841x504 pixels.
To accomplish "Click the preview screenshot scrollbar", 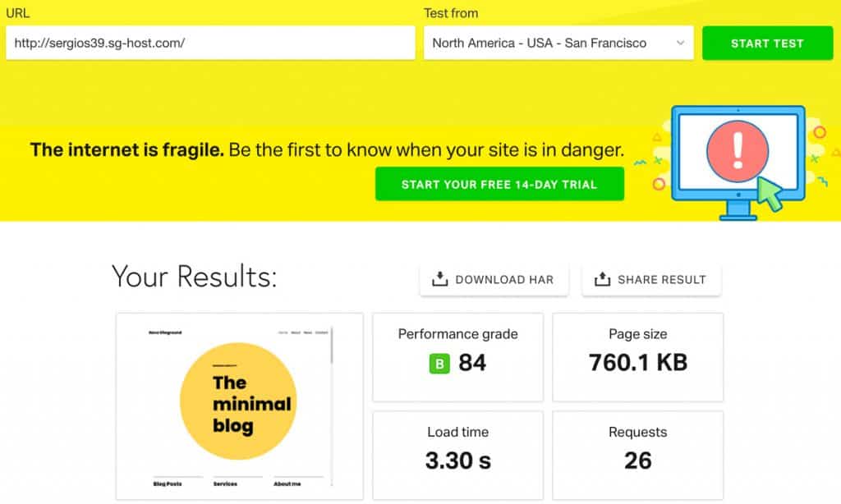I will point(332,345).
